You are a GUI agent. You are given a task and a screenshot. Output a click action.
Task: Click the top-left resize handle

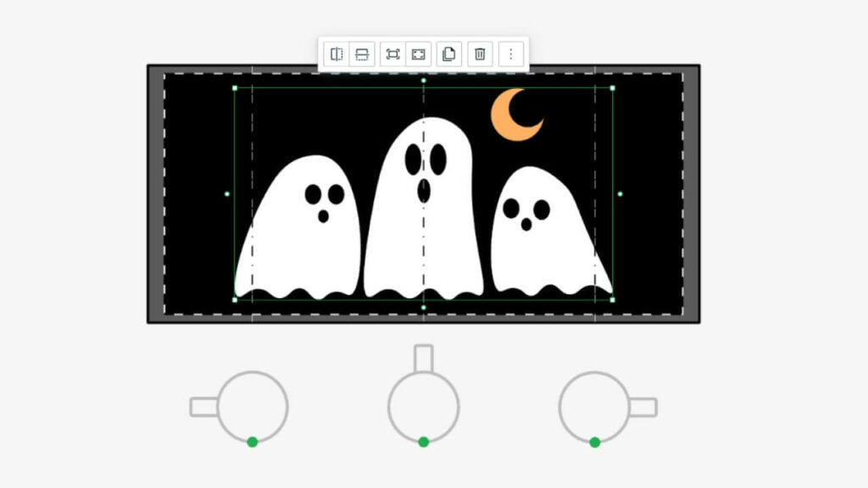point(235,87)
